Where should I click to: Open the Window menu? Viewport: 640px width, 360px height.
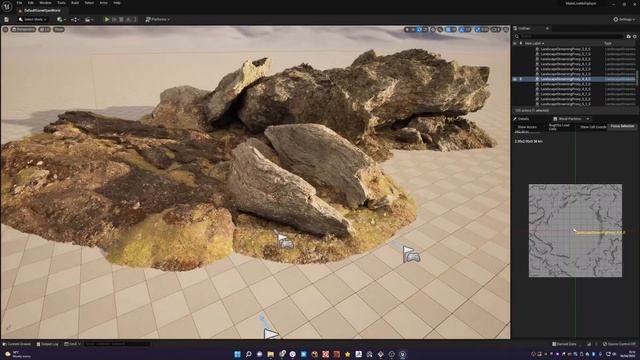[x=45, y=3]
